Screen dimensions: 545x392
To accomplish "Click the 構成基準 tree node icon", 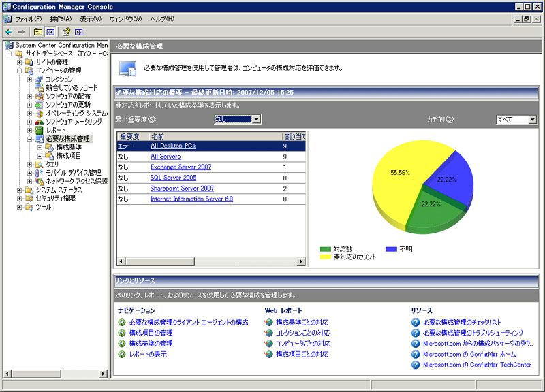I will coord(50,147).
